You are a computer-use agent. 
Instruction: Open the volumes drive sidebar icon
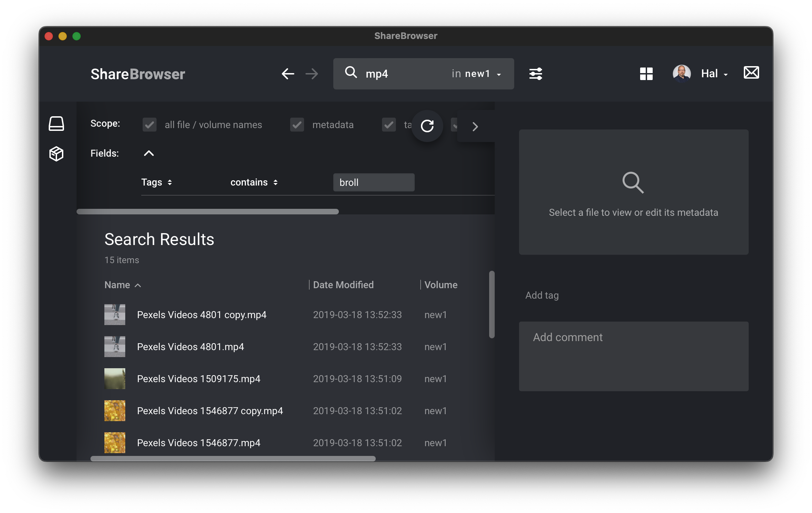point(56,124)
